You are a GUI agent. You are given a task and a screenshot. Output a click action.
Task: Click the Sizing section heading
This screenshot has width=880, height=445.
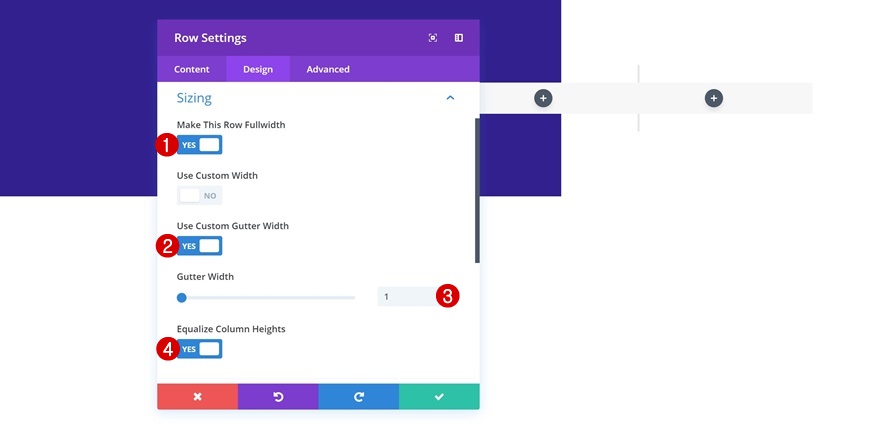click(x=194, y=98)
